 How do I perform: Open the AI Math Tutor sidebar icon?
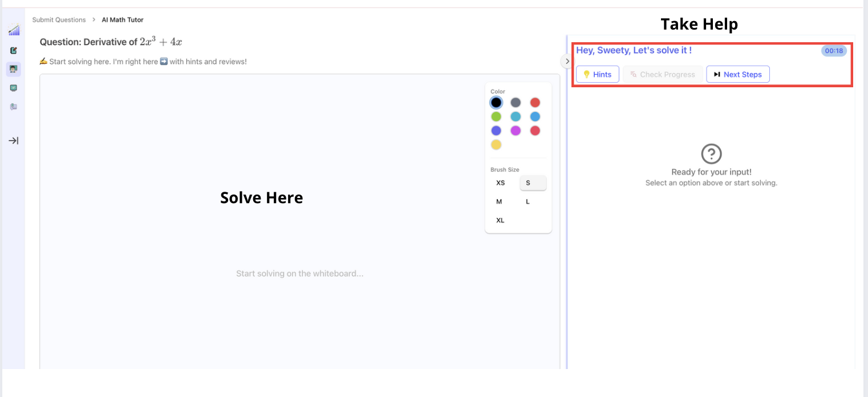pyautogui.click(x=13, y=68)
